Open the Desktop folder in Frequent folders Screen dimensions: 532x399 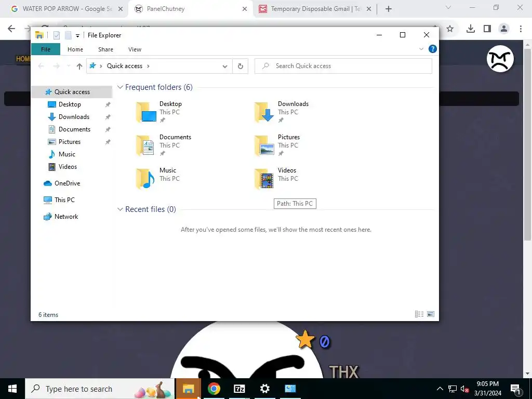coord(159,112)
